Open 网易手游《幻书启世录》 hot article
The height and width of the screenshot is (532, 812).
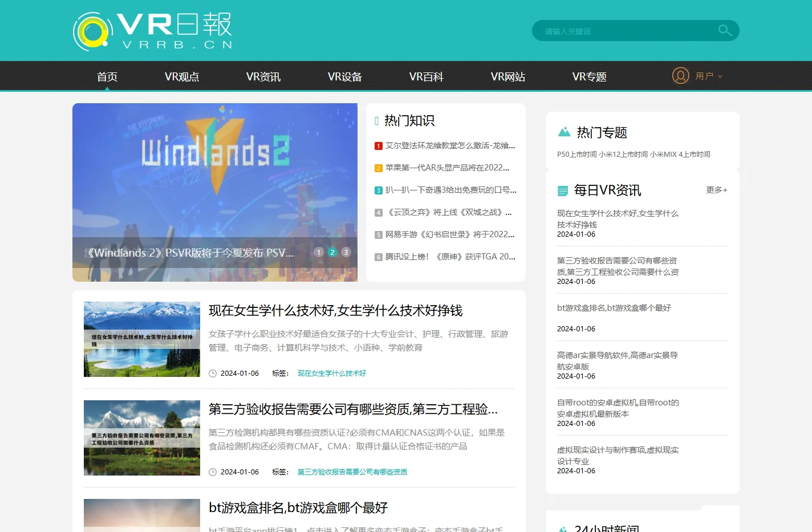click(450, 234)
